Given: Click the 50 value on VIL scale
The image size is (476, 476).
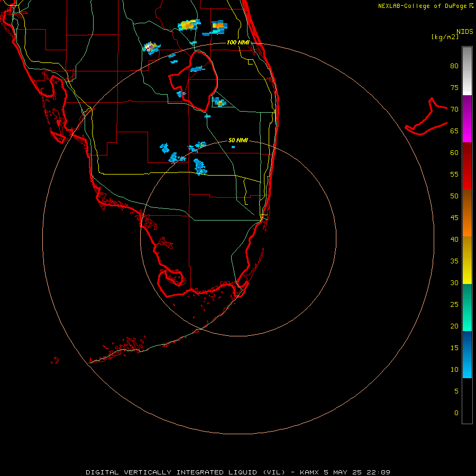Looking at the screenshot, I should [x=454, y=196].
